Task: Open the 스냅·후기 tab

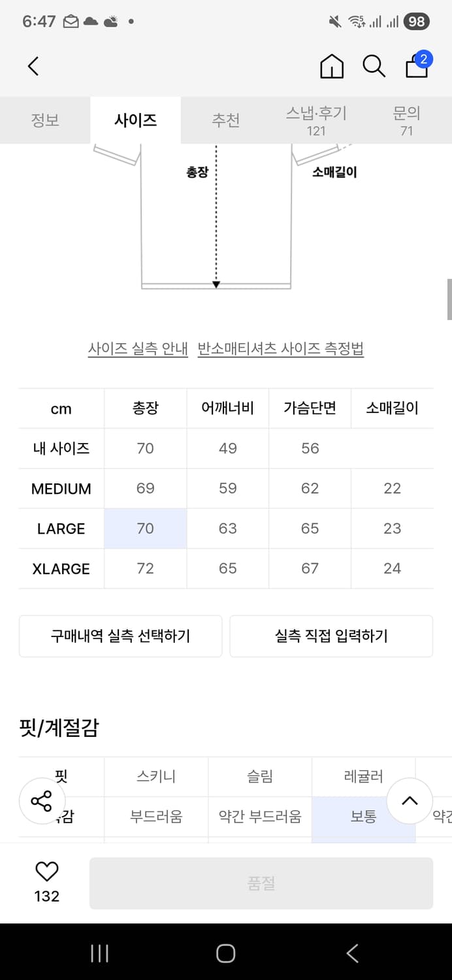Action: click(x=316, y=120)
